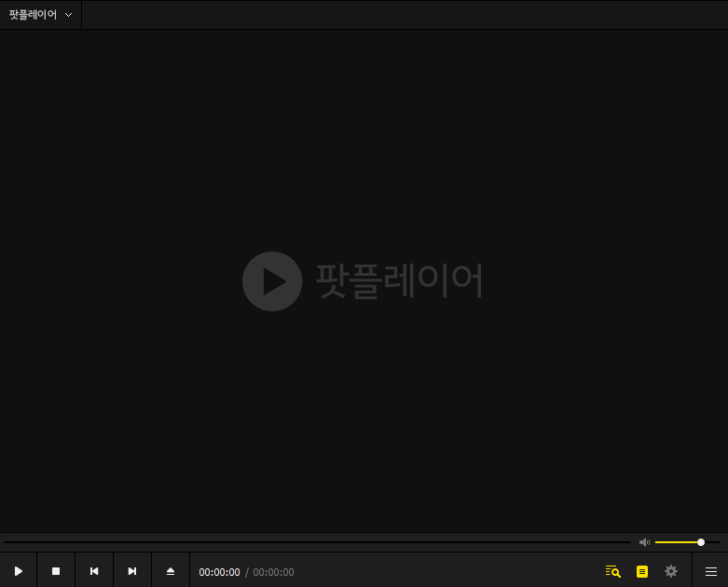Set volume on the yellow volume slider
The image size is (728, 587).
688,542
